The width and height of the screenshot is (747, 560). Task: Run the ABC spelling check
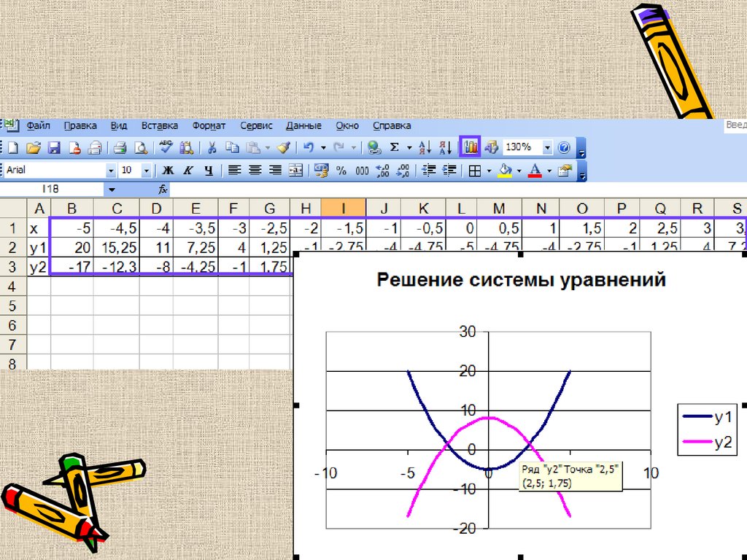pos(166,147)
